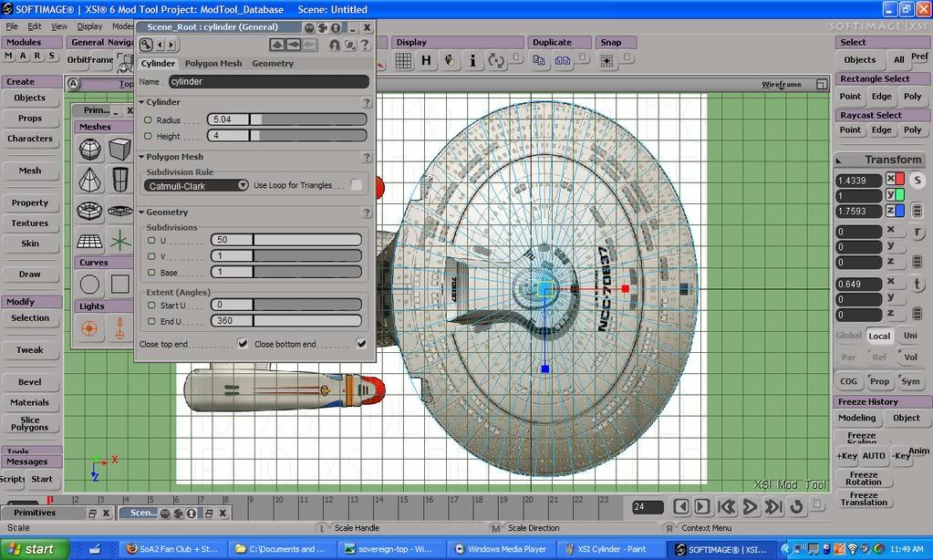Open the Catmull-Clark subdivision rule dropdown

click(196, 186)
